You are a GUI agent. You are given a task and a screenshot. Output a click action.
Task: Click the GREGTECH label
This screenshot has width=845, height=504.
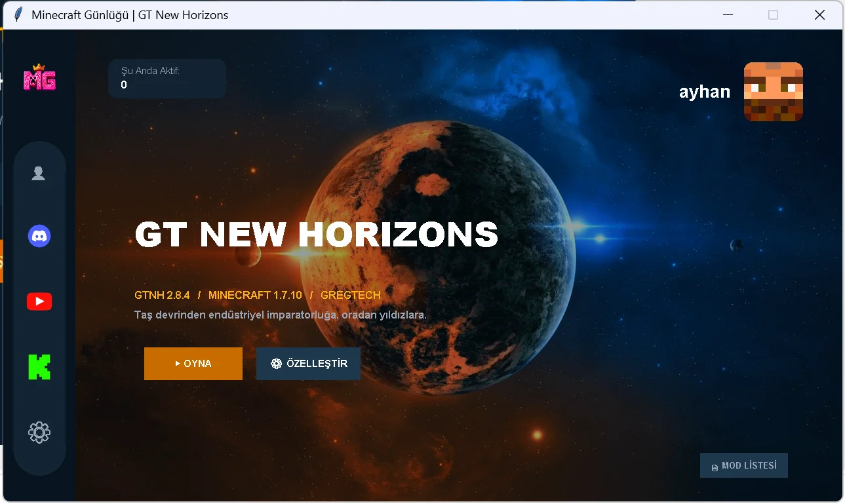(351, 295)
